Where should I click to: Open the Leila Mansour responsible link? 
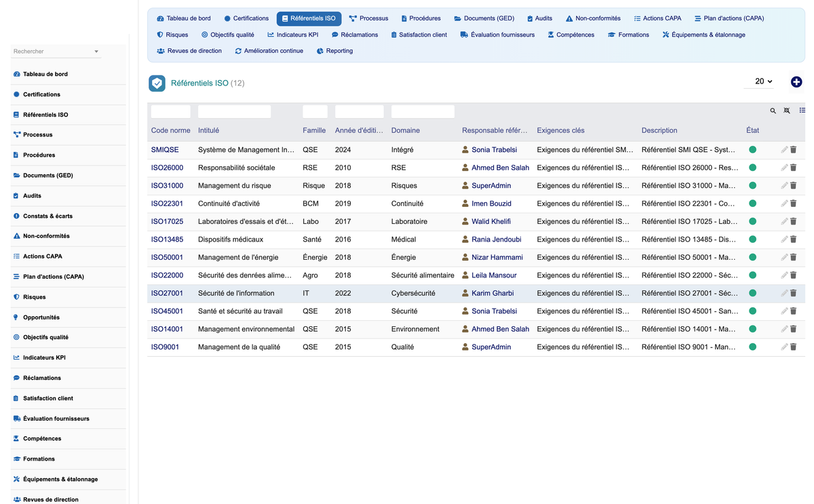(494, 275)
